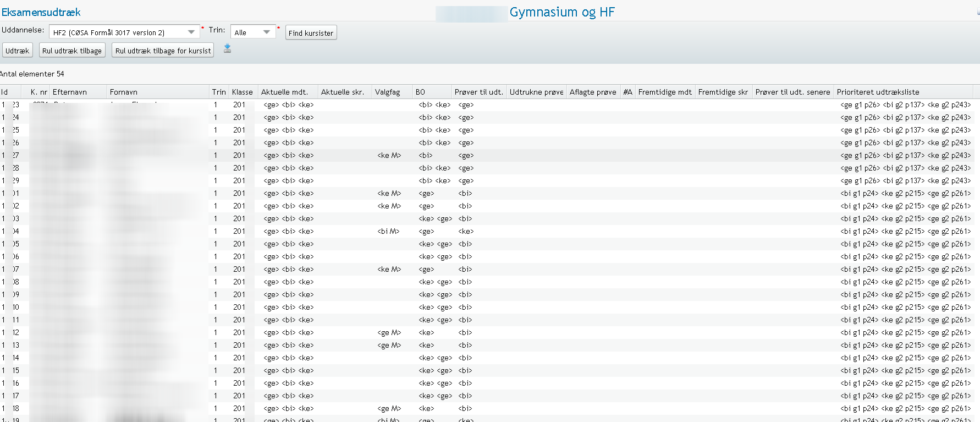Select the <ge M> Valgfag cell in row 18
Screen dimensions: 980x422
point(389,408)
